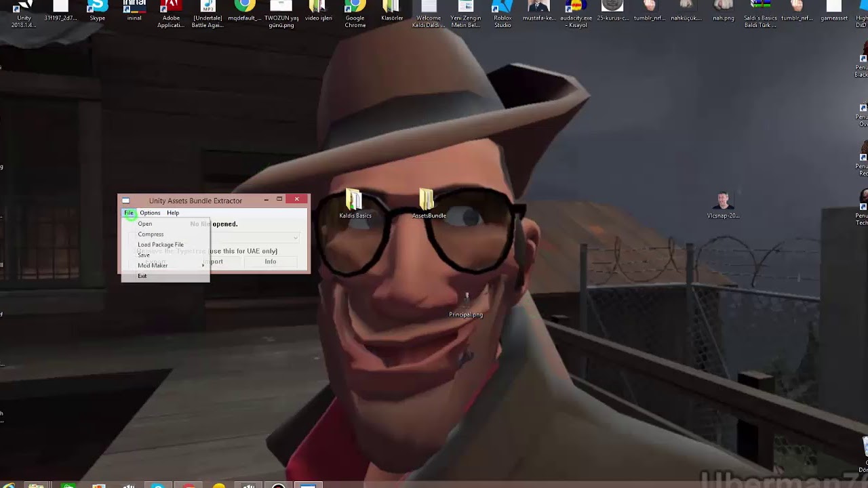The height and width of the screenshot is (488, 868).
Task: Select the Welcome Kaldi Daldi desktop file
Action: tap(429, 14)
